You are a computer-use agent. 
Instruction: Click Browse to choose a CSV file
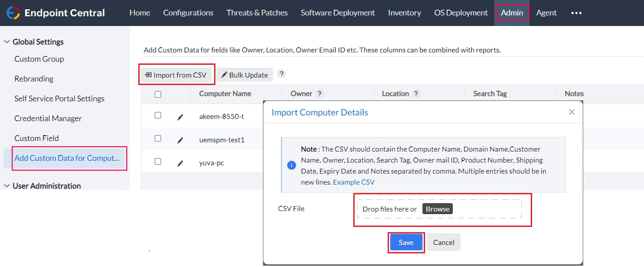point(437,209)
